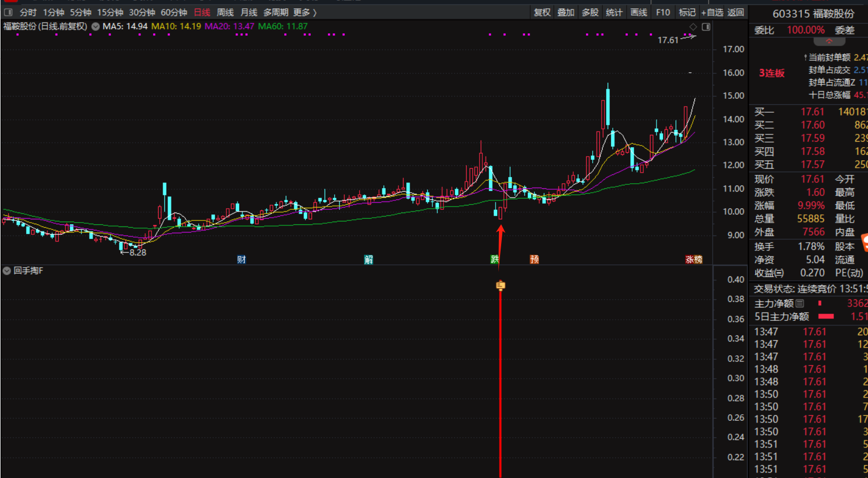
Task: Open the 财 financial report event marker
Action: click(x=241, y=259)
